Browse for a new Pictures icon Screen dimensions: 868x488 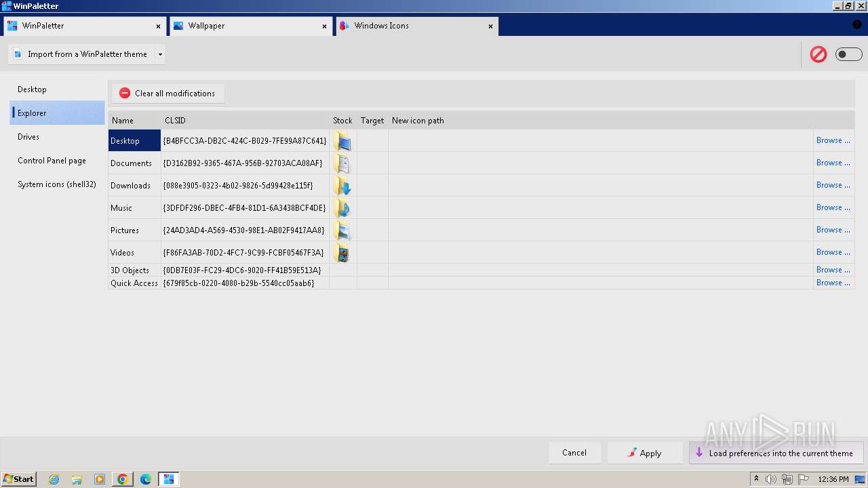pyautogui.click(x=833, y=230)
